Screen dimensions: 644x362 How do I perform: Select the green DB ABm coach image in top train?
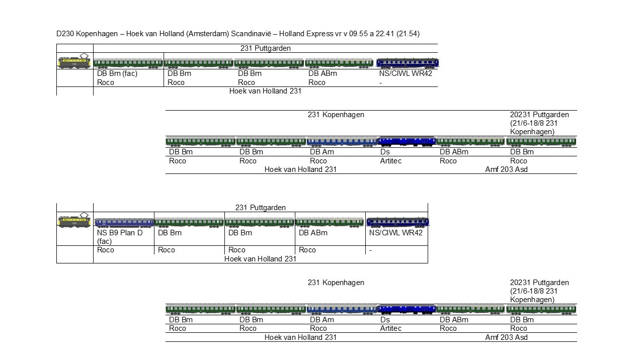pos(339,63)
